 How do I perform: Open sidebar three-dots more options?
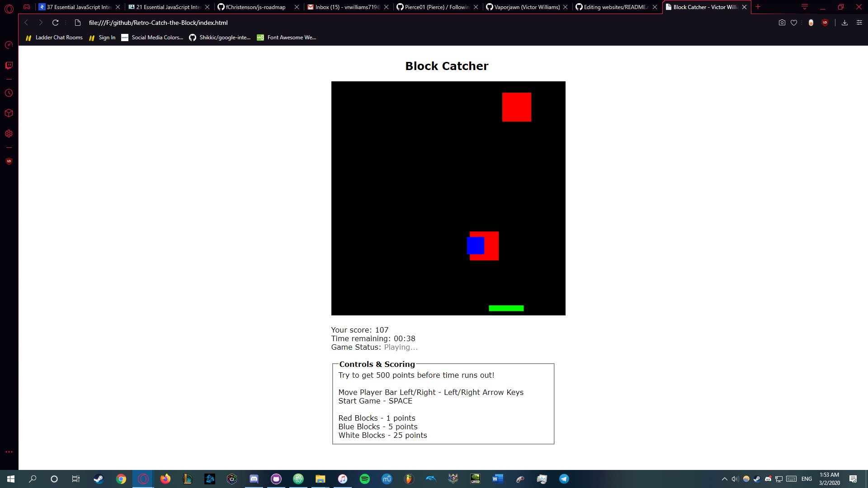coord(9,452)
